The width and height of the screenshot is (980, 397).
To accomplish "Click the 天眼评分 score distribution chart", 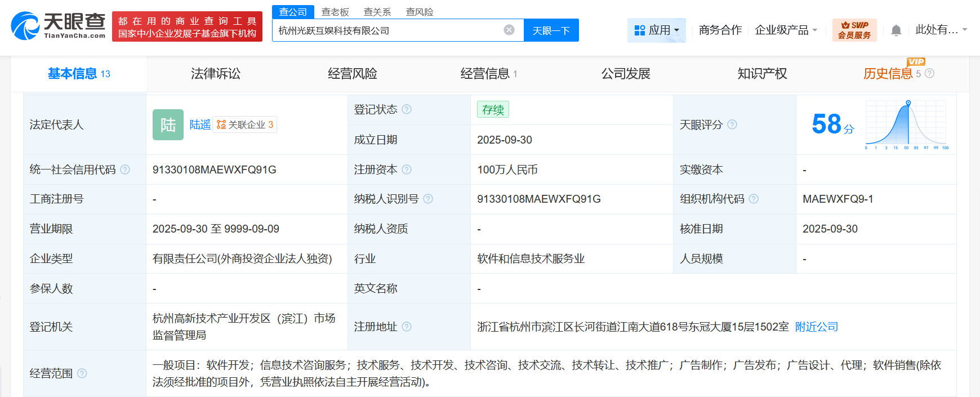I will (x=907, y=124).
